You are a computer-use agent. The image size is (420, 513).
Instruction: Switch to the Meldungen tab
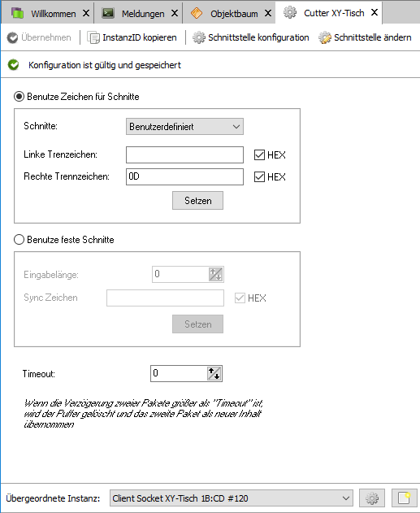click(x=137, y=13)
